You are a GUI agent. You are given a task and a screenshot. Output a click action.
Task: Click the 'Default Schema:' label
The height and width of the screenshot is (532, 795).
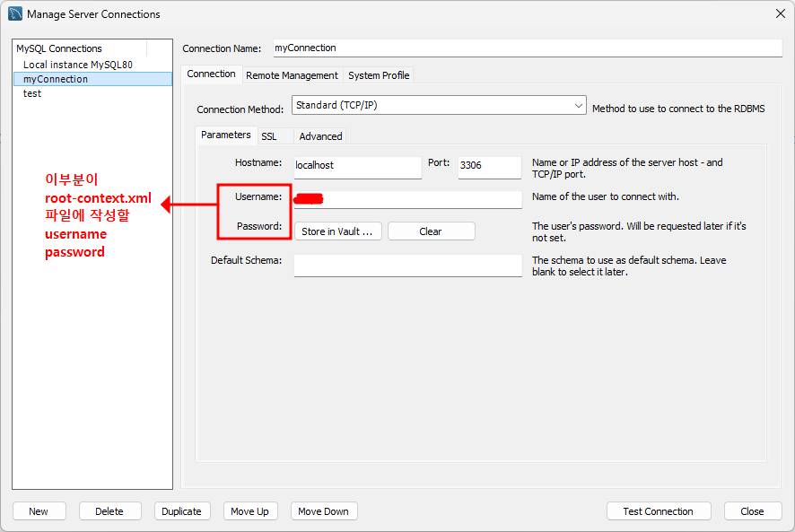click(x=246, y=260)
